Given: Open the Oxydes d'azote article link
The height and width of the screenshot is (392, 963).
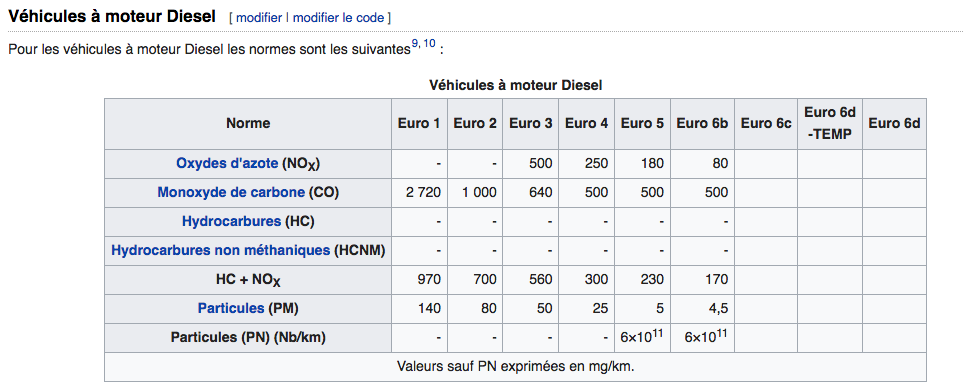Looking at the screenshot, I should coord(227,163).
